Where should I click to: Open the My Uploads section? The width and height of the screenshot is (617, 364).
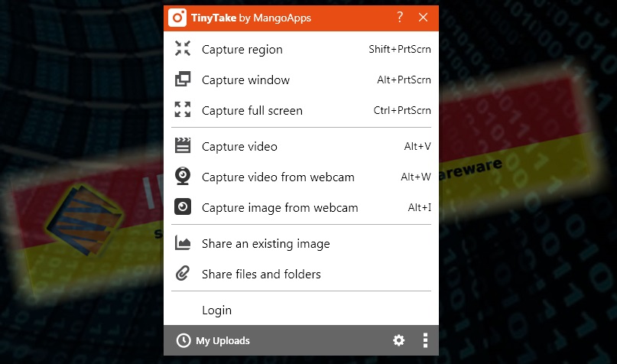coord(222,340)
